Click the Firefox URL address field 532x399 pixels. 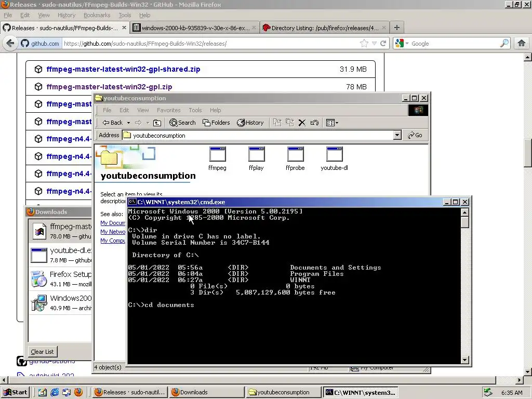tap(210, 44)
